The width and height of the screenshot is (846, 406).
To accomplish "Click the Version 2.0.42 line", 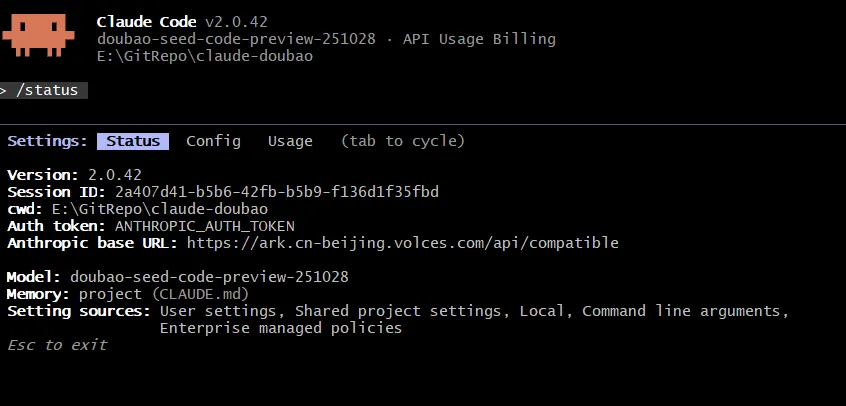I will (x=75, y=175).
